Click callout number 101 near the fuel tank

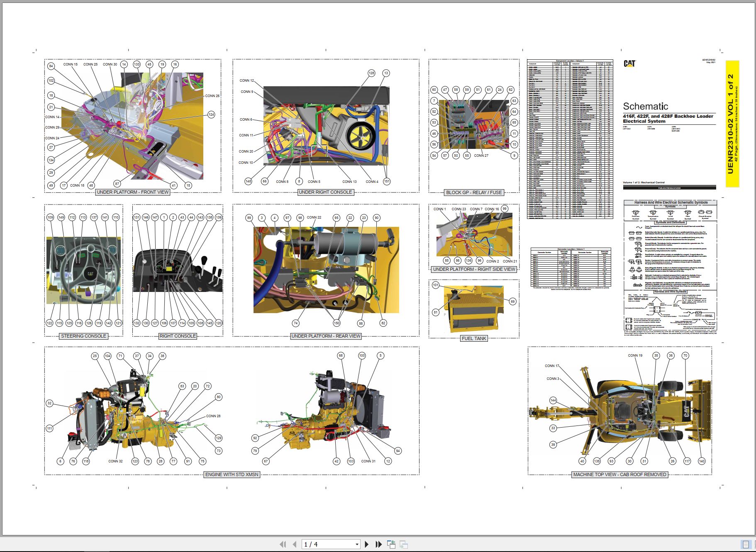pos(436,285)
